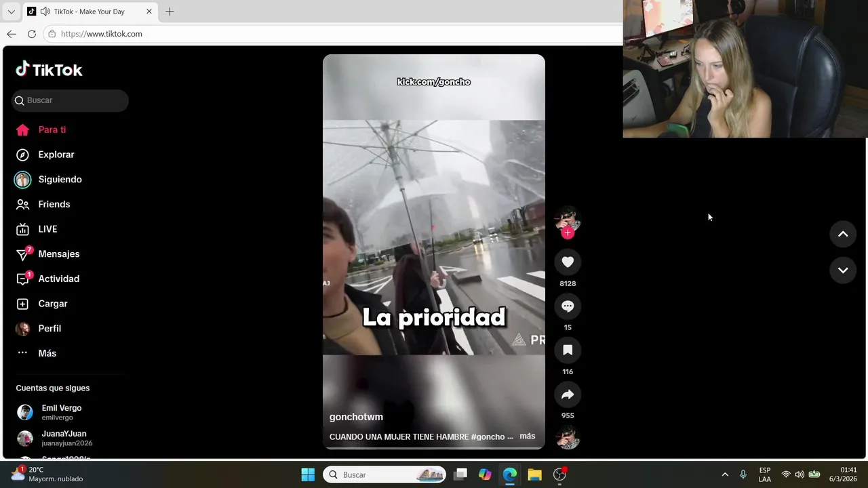Screen dimensions: 868x488
Task: Go to next video with down arrow
Action: point(843,270)
